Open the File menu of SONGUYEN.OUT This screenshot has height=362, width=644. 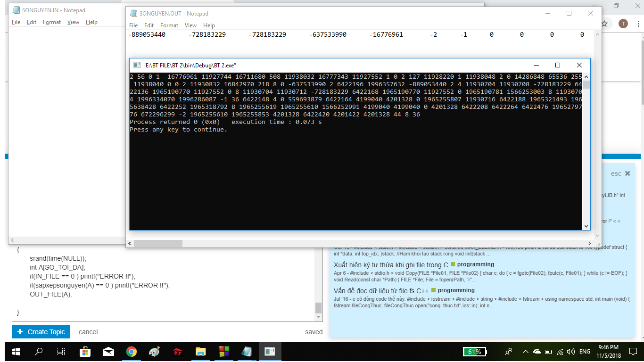tap(133, 25)
